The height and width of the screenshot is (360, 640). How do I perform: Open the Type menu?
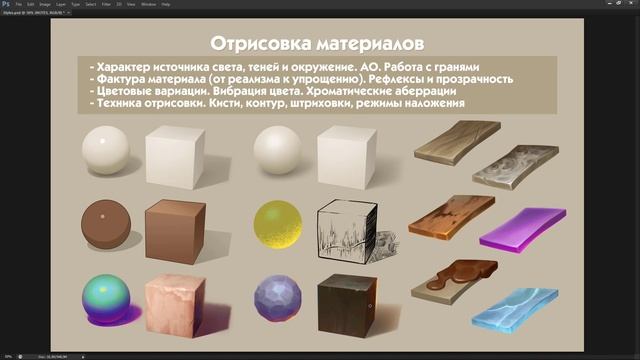[x=76, y=4]
